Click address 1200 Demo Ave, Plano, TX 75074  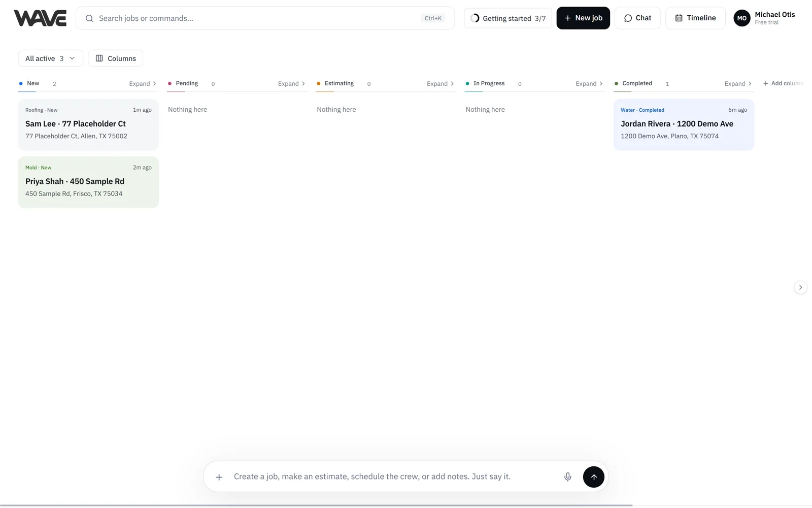coord(669,136)
